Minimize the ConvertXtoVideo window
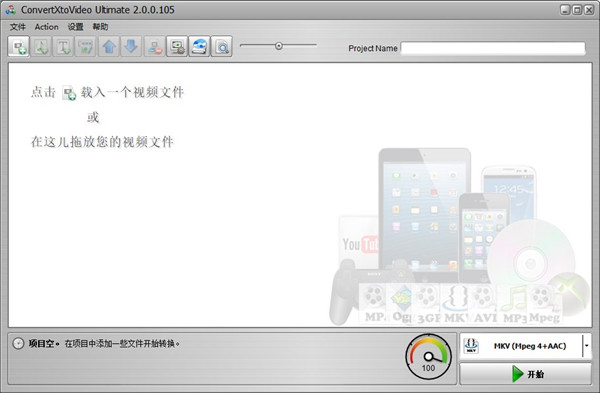600x393 pixels. 565,10
